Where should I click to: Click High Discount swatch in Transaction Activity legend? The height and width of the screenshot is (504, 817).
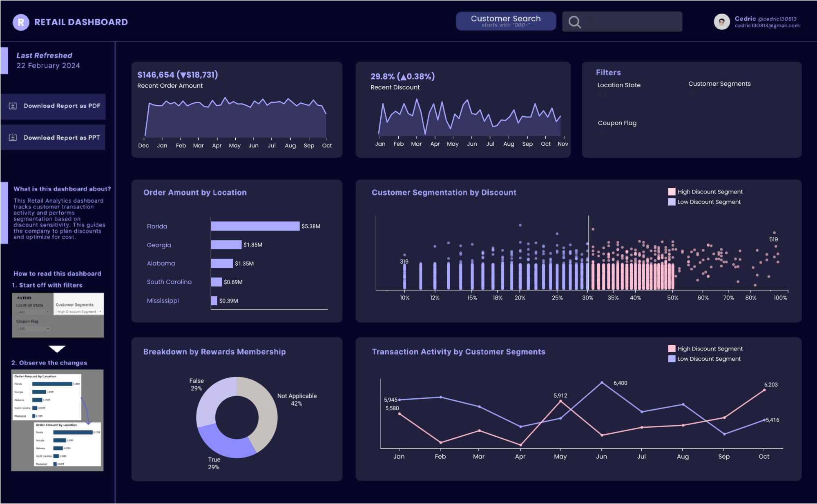(672, 349)
